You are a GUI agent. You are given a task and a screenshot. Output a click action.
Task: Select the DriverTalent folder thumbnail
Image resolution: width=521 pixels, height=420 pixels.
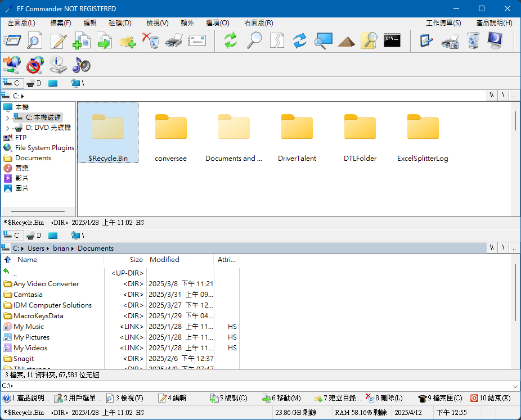coord(297,133)
